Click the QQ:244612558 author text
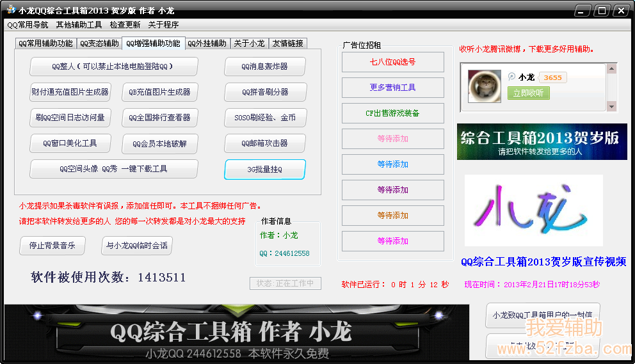The height and width of the screenshot is (364, 635). pyautogui.click(x=284, y=253)
